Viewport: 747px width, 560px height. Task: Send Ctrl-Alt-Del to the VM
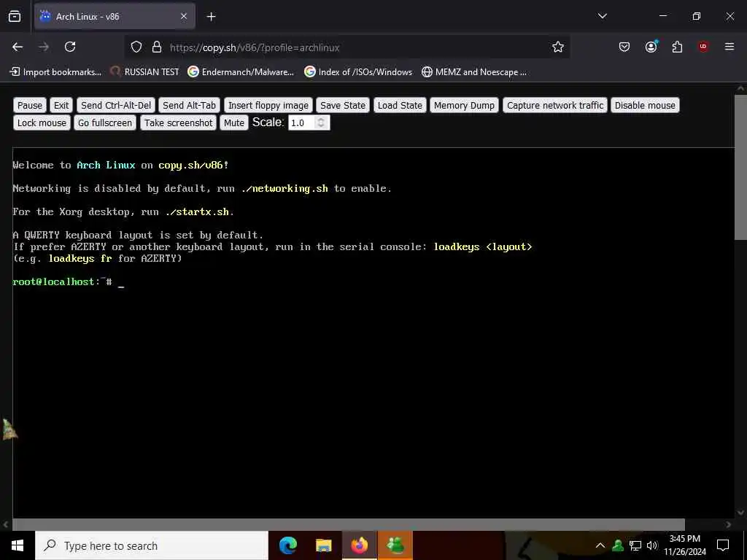point(116,105)
